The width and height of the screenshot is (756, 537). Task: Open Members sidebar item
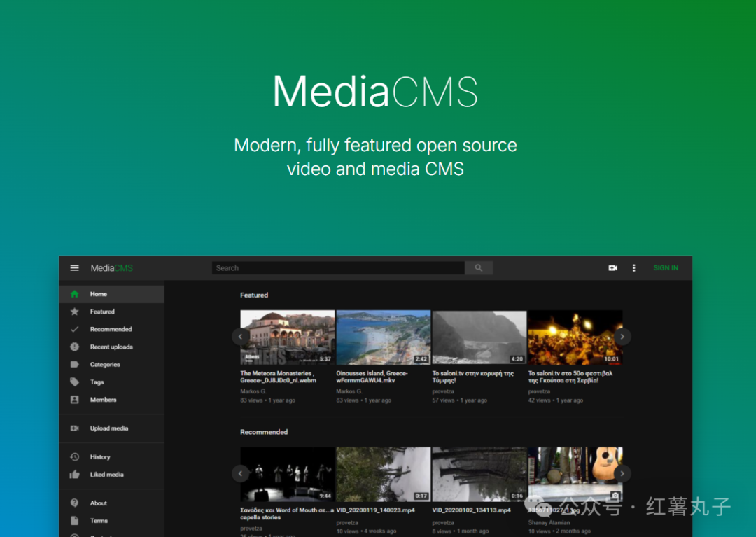tap(112, 400)
